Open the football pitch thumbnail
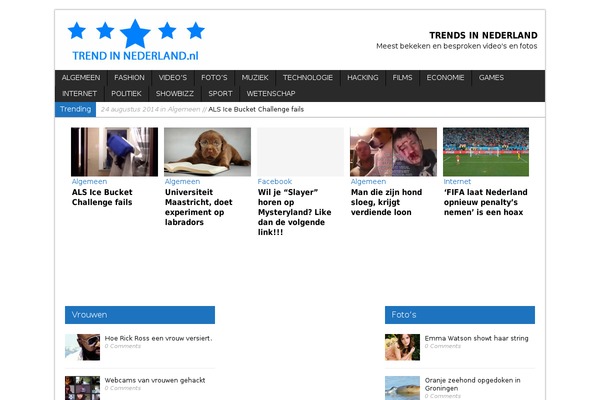This screenshot has width=600, height=400. coord(486,152)
